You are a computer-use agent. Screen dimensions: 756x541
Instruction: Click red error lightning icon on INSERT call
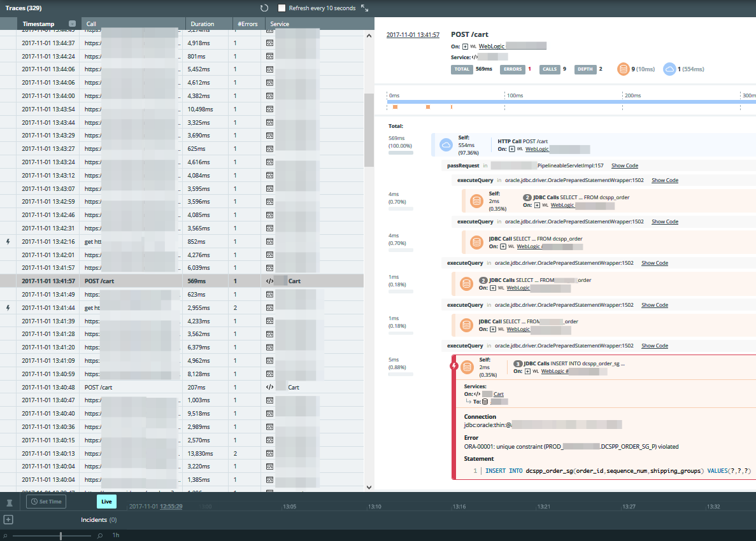(453, 366)
